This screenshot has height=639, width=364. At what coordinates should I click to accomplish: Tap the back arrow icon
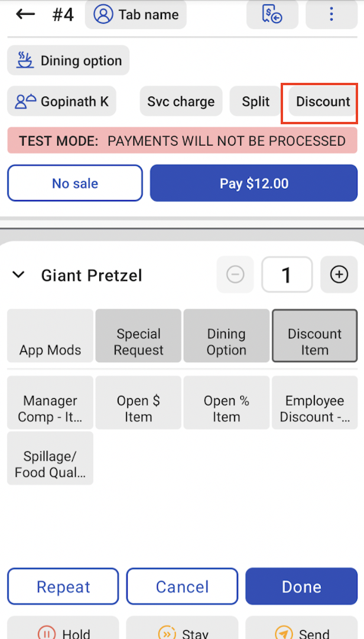coord(25,14)
